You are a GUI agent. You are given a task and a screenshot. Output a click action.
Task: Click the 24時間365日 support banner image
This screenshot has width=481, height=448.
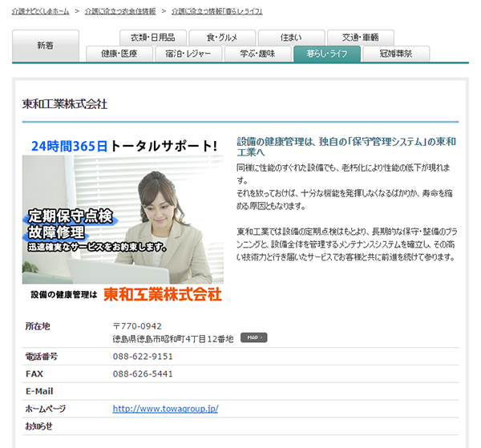[123, 219]
